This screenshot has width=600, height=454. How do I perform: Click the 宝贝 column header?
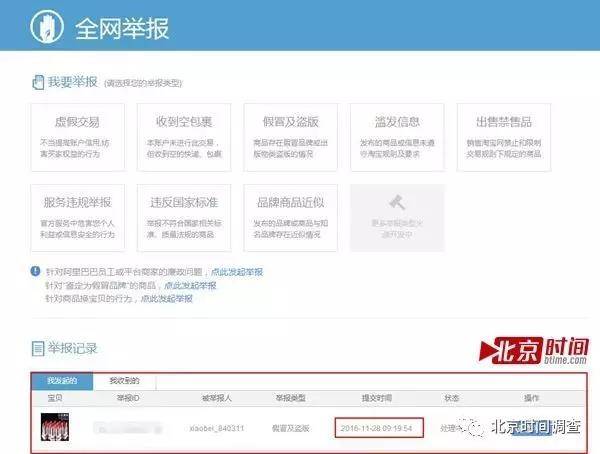point(55,398)
